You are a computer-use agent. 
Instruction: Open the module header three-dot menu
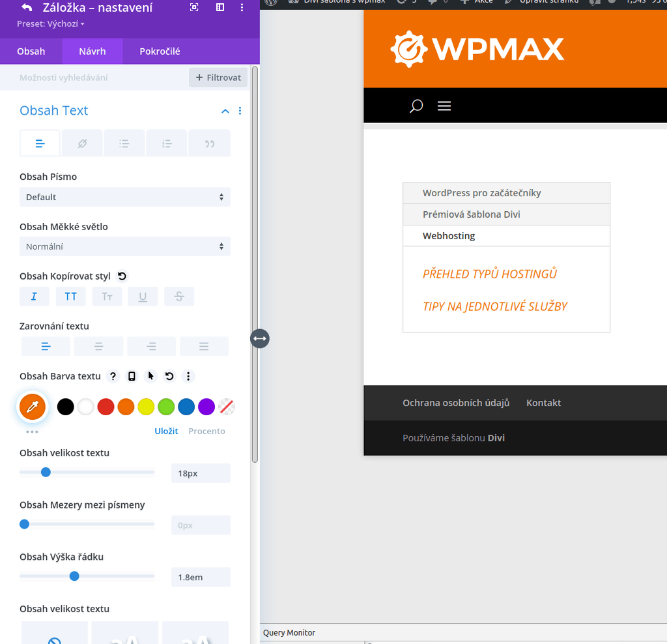242,7
